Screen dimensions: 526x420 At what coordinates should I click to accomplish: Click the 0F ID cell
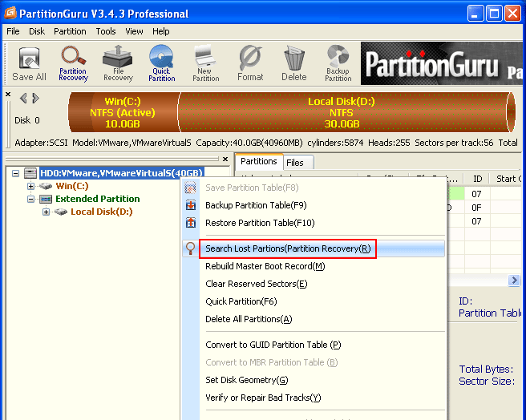point(476,208)
